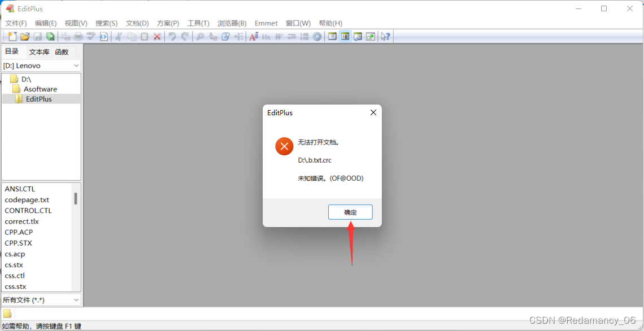Open Preferences with the gear icon

(x=317, y=37)
